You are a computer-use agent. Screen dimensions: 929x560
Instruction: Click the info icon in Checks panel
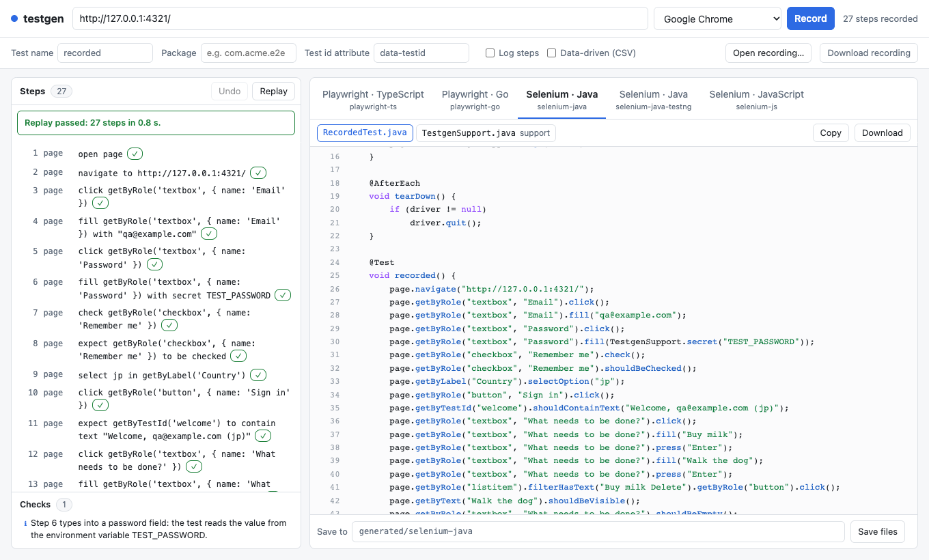[x=25, y=523]
